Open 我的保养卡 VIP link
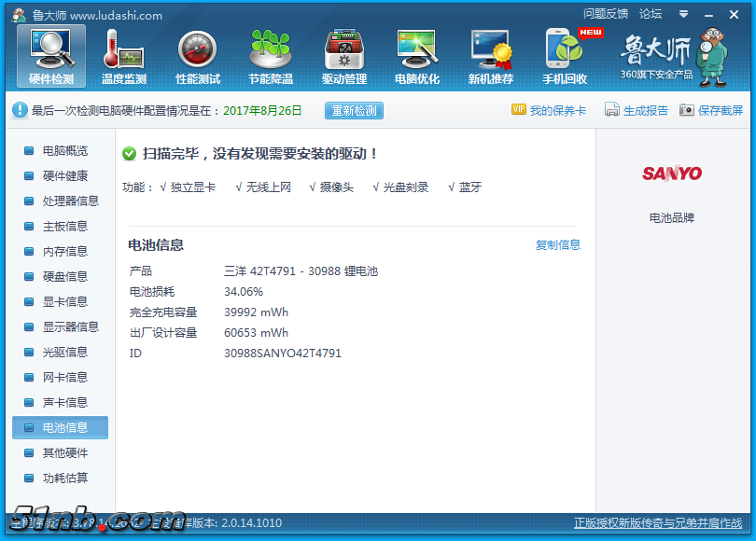 pyautogui.click(x=558, y=110)
